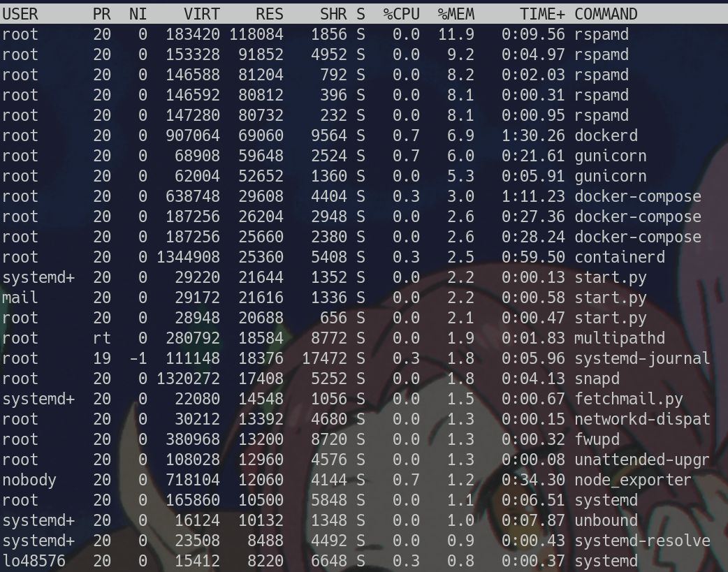
Task: Click the SHR column header
Action: pos(333,15)
